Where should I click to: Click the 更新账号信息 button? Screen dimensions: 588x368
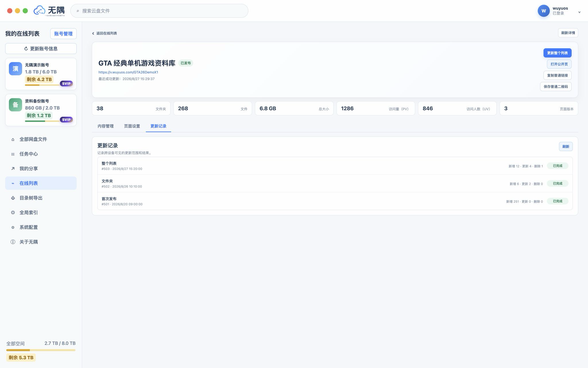[41, 49]
